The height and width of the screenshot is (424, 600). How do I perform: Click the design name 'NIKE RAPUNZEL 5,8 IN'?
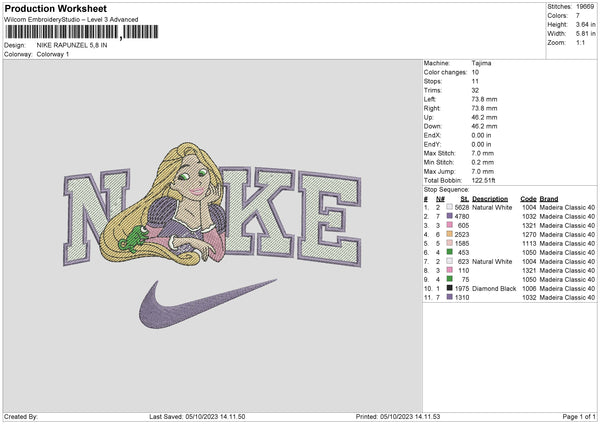(x=72, y=45)
